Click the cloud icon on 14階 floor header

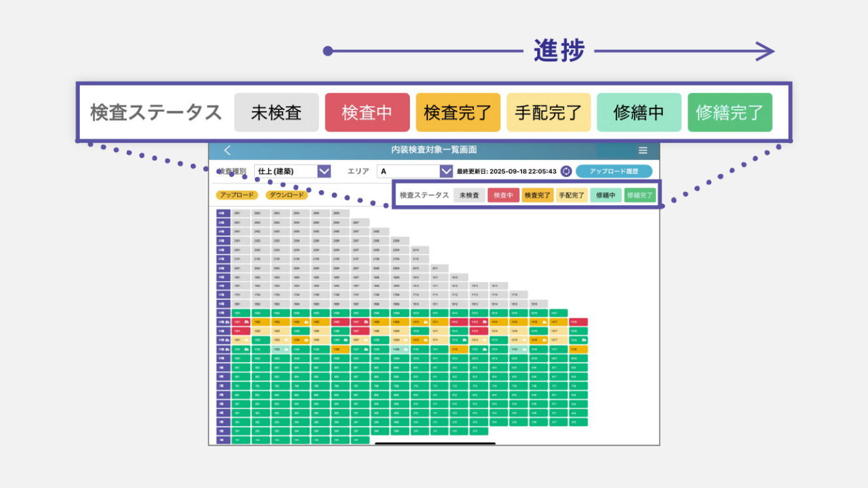227,322
